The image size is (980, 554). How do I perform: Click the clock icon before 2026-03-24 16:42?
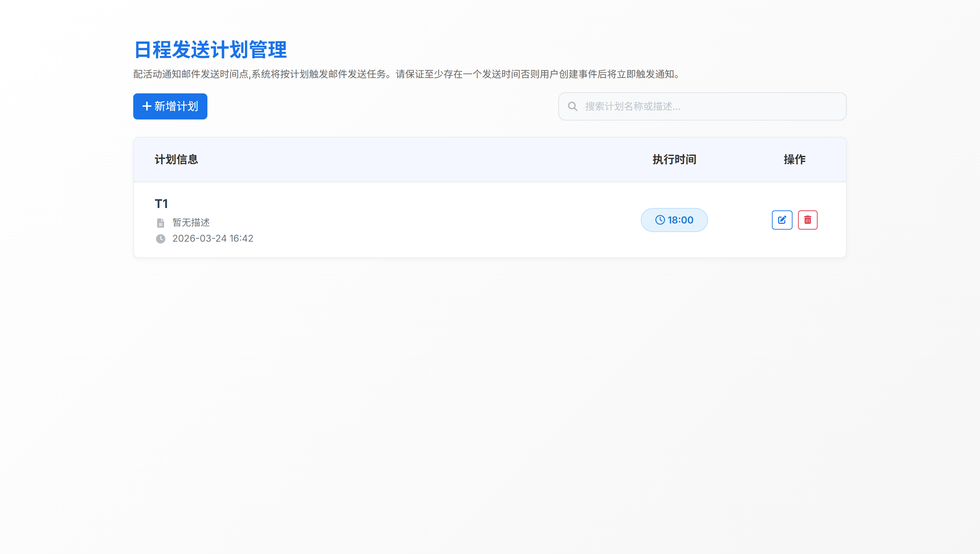click(x=161, y=239)
